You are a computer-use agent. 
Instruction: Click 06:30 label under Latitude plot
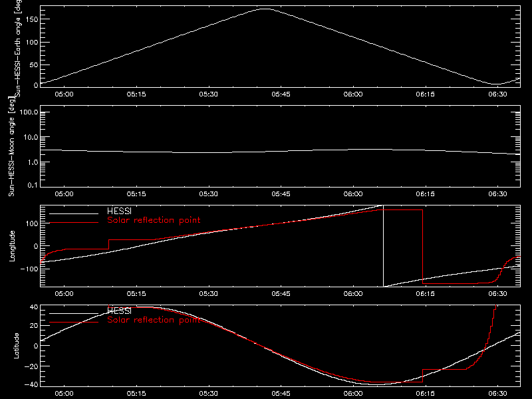pos(497,394)
